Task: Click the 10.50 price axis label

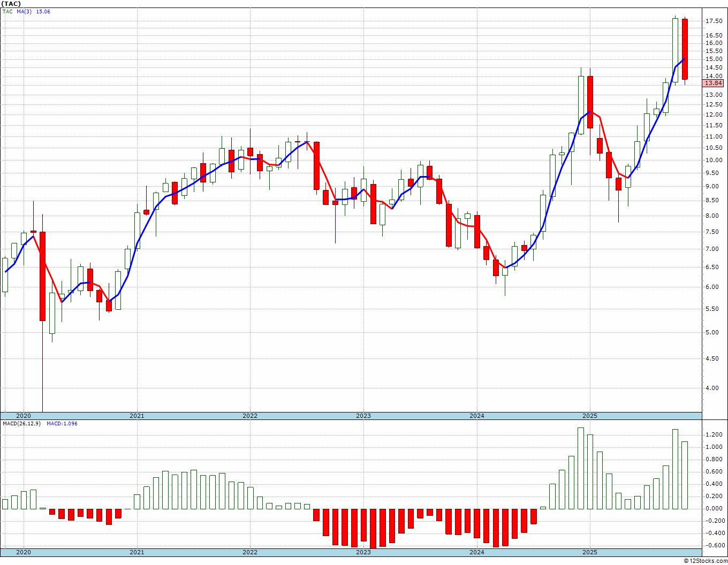Action: [714, 148]
